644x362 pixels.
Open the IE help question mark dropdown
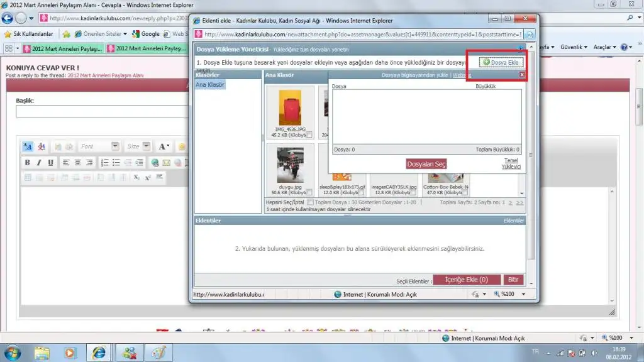coord(626,47)
